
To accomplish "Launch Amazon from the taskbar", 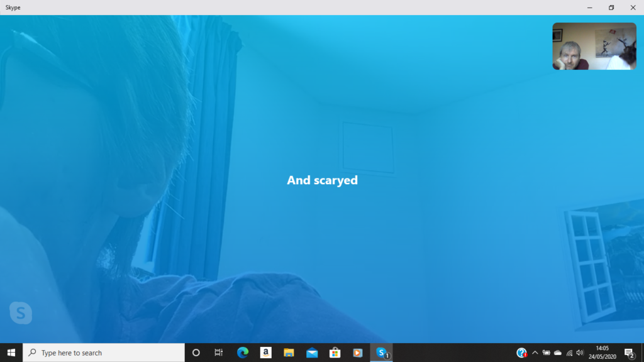I will [x=265, y=353].
